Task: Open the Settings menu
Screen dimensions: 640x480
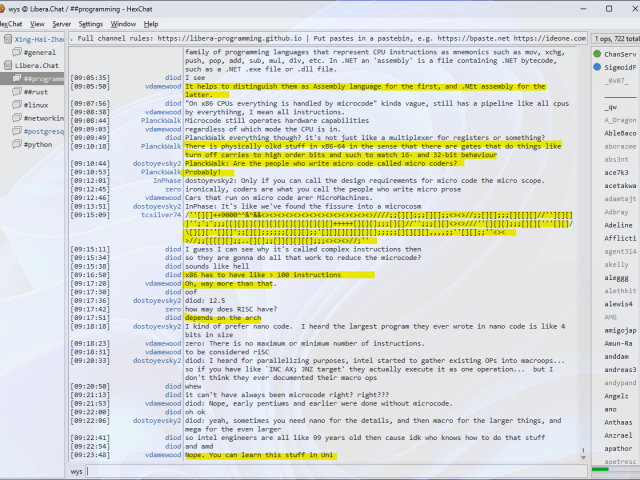Action: [90, 23]
